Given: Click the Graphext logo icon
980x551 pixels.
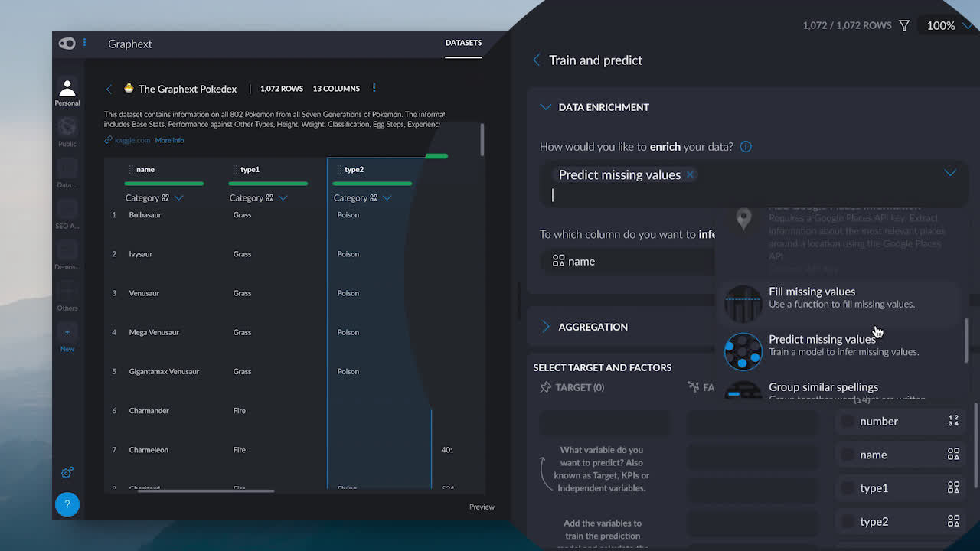Looking at the screenshot, I should tap(67, 44).
